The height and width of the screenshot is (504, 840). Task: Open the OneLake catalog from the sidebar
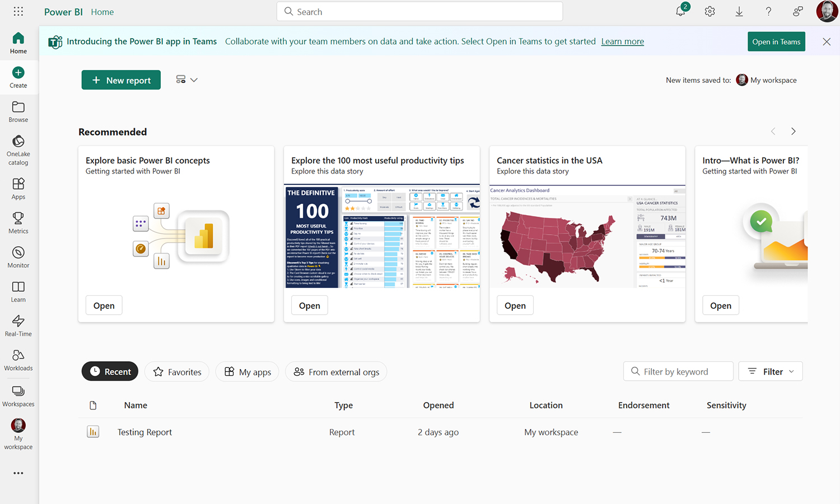point(18,148)
